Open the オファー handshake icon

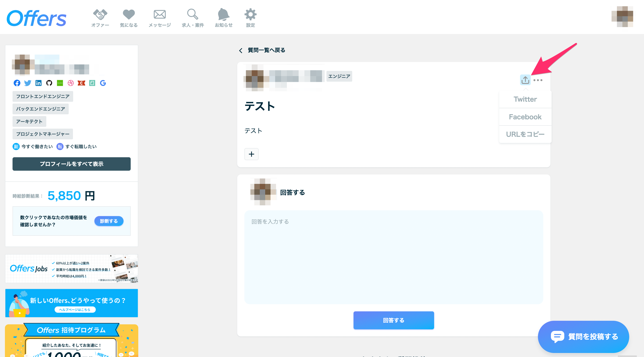[100, 18]
